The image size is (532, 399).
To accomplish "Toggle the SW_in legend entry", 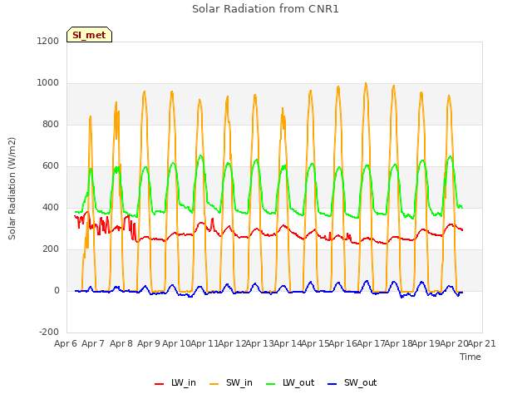I will point(231,382).
